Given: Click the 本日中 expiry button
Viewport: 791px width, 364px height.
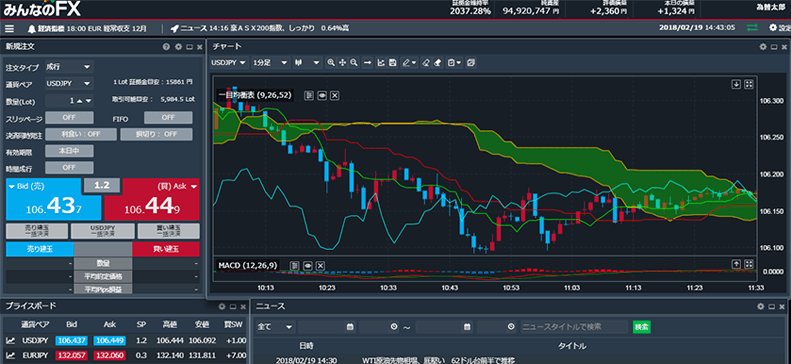Looking at the screenshot, I should (69, 151).
